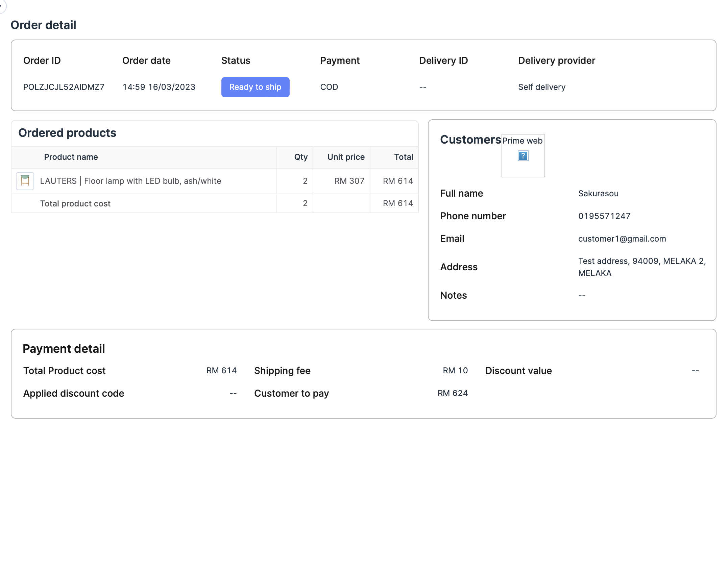Open the LAUTERS floor lamp product name
Image resolution: width=728 pixels, height=571 pixels.
coord(130,181)
